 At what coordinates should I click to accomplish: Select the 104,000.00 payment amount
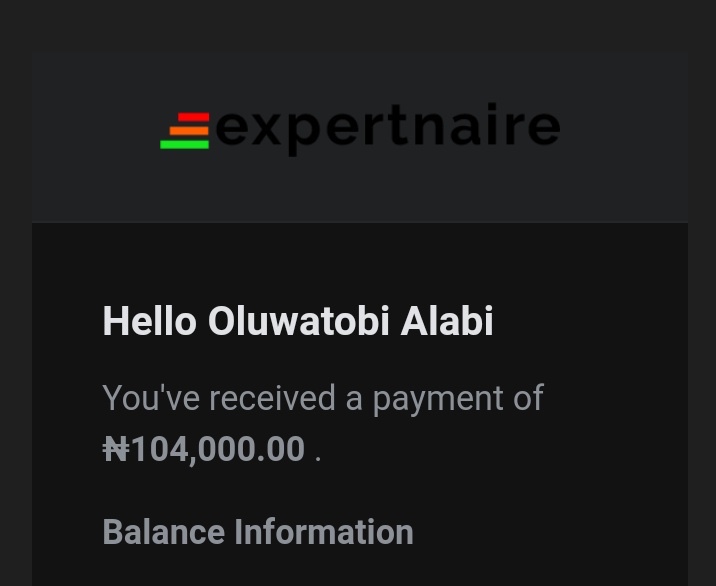(x=217, y=450)
